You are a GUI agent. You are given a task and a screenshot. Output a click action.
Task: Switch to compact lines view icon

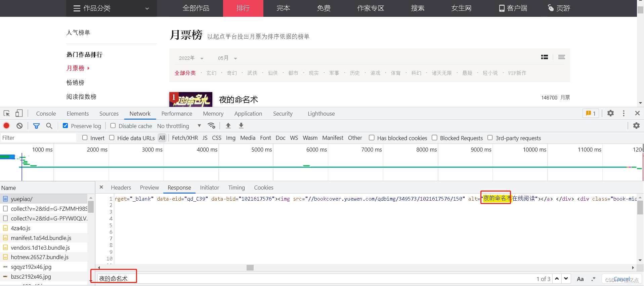[561, 57]
